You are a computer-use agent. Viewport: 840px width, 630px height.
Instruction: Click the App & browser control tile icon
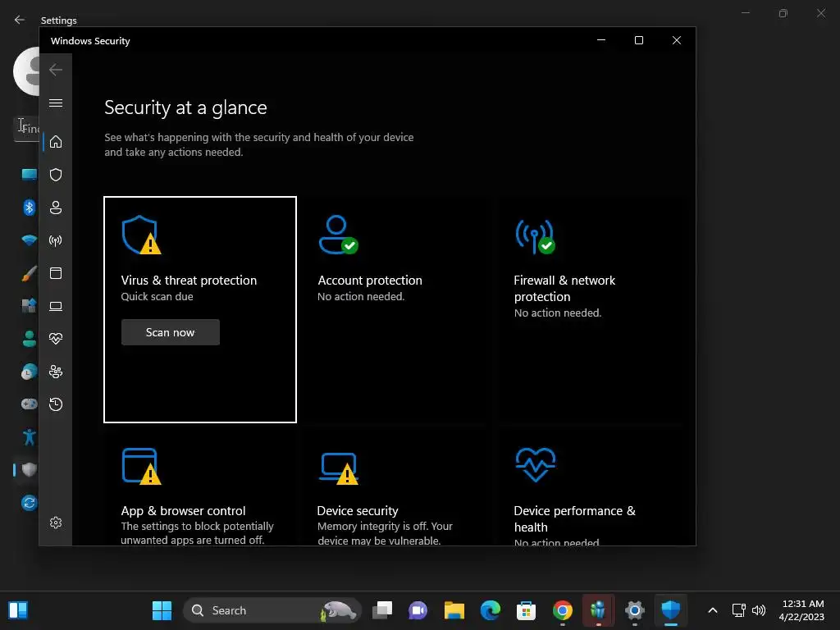[x=141, y=466]
